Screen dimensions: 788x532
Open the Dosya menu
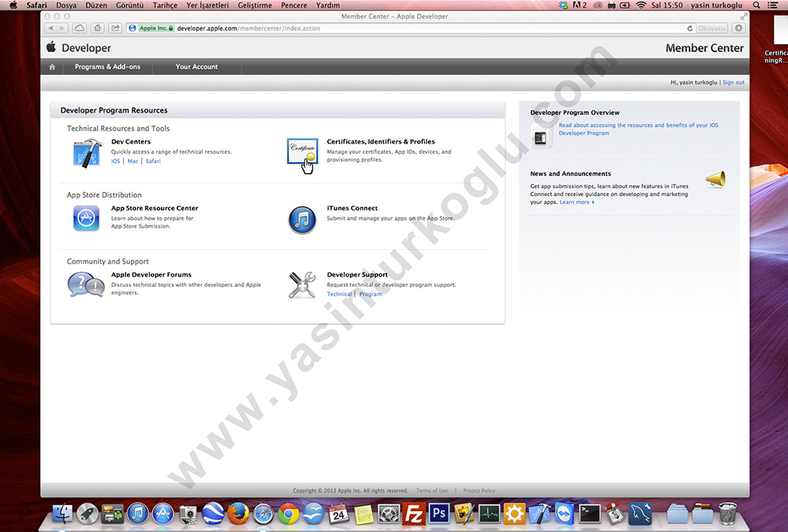(x=66, y=5)
